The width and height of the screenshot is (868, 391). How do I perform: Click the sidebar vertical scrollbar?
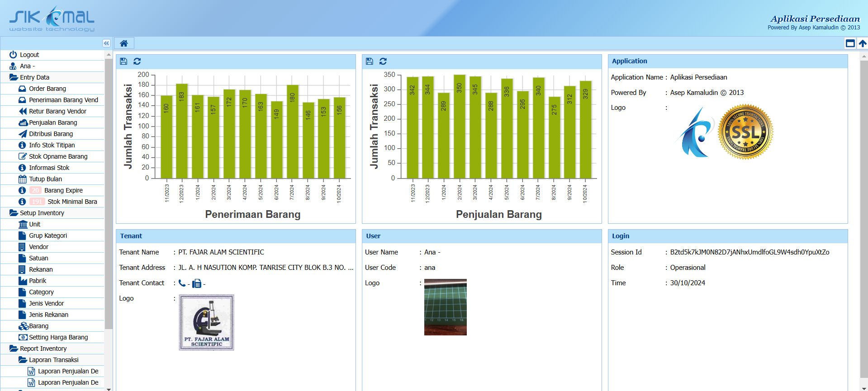[x=109, y=193]
